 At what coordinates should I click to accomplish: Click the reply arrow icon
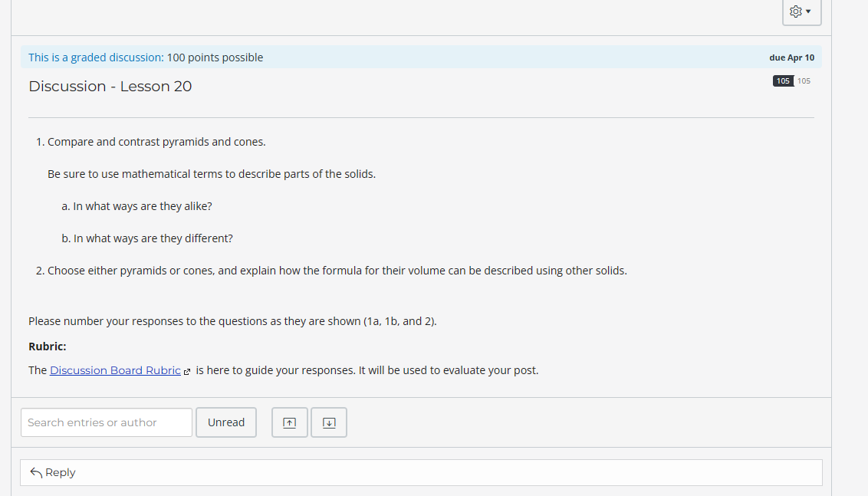pyautogui.click(x=36, y=472)
